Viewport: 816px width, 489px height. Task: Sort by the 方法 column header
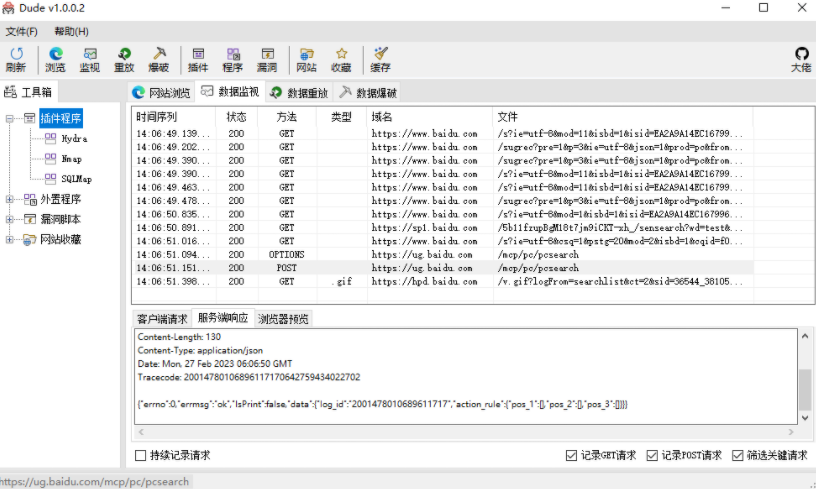(287, 117)
